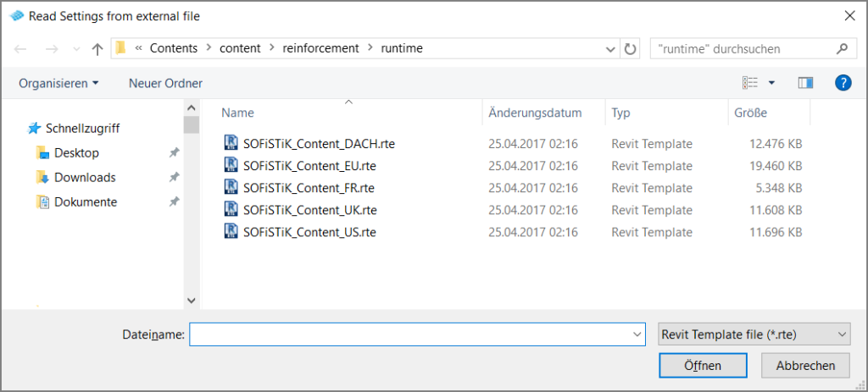The width and height of the screenshot is (868, 392).
Task: Click the Abbrechen button
Action: pos(805,366)
